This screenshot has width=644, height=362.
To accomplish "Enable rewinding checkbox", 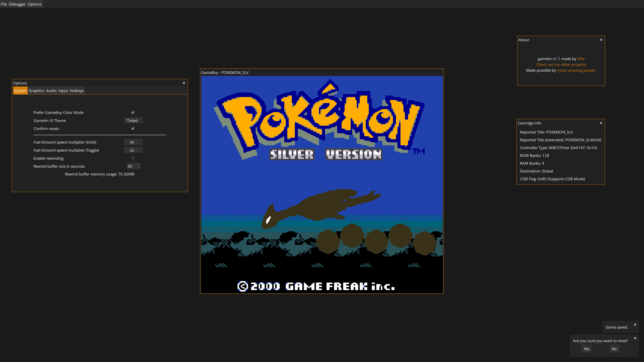I will [x=133, y=158].
